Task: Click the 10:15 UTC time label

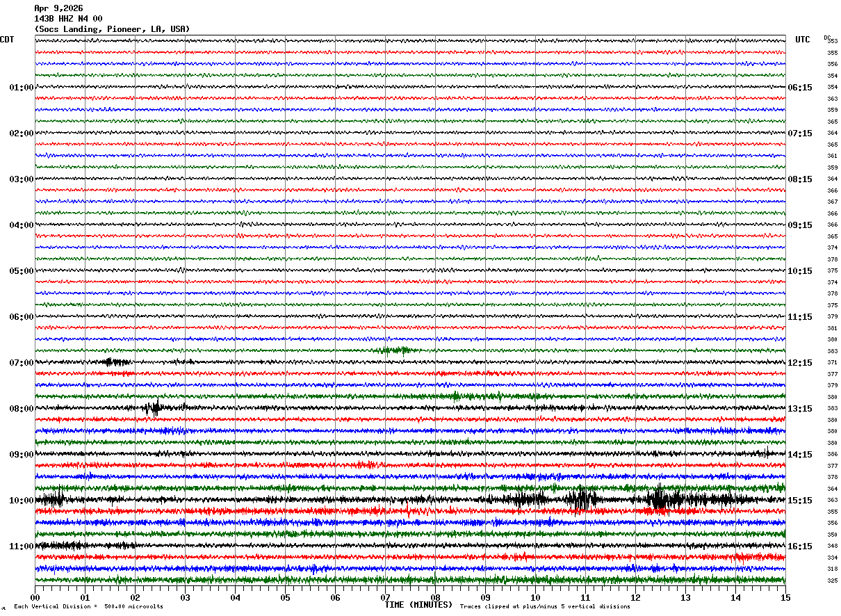Action: tap(800, 271)
